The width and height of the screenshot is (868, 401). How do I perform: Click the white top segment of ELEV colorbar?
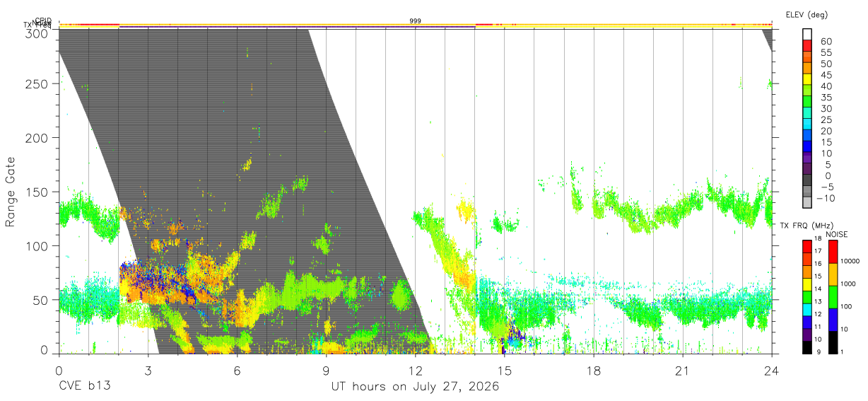pyautogui.click(x=807, y=35)
